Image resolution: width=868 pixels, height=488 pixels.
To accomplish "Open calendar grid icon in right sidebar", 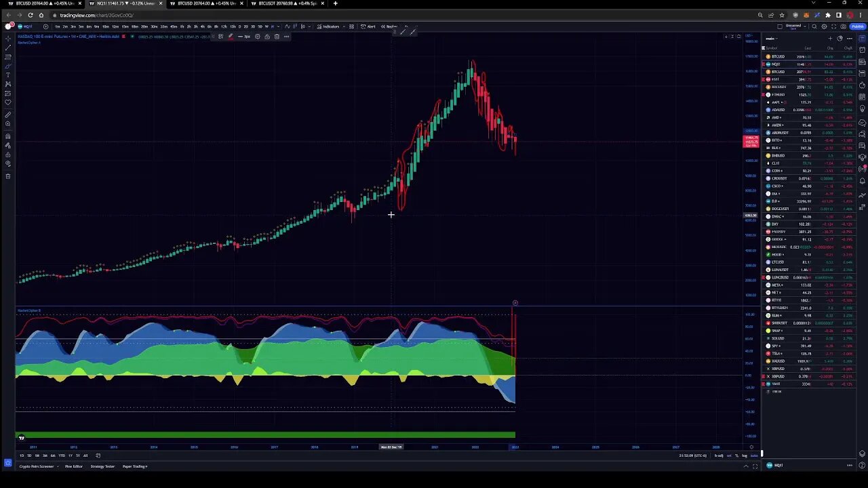I will pos(862,96).
